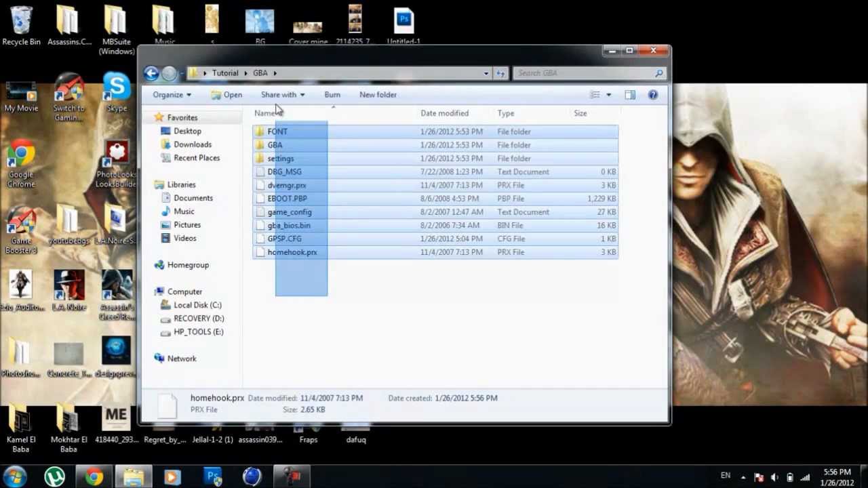The image size is (868, 488).
Task: Click the Explorer Forward navigation arrow
Action: [169, 73]
